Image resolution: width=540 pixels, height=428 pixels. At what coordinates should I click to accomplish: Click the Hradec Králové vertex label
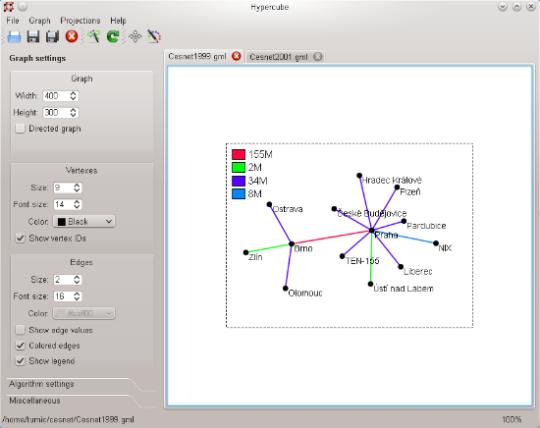[x=392, y=180]
